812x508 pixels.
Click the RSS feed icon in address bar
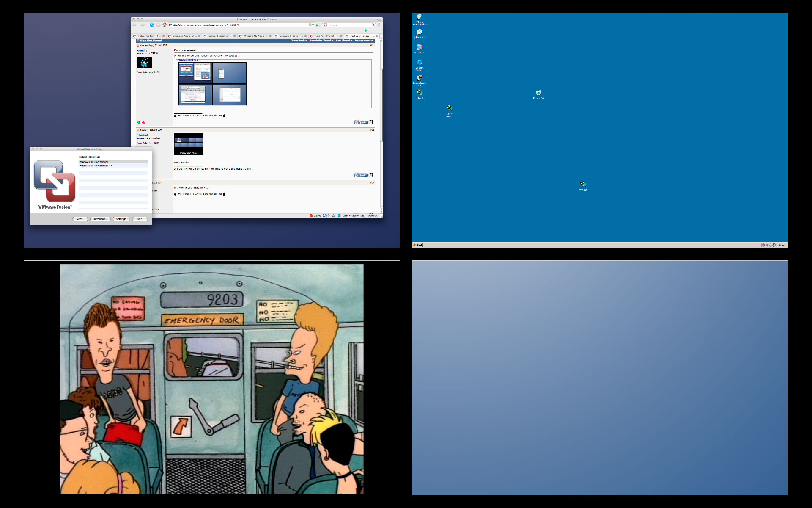point(310,25)
